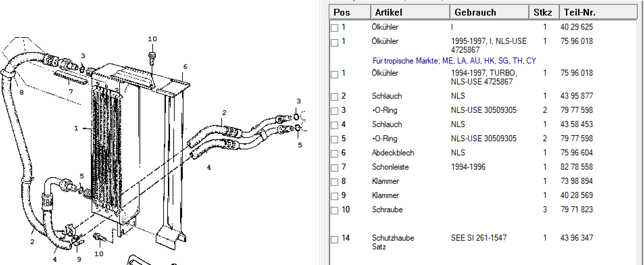
Task: Select part number 79 71 823 cell
Action: (x=576, y=210)
